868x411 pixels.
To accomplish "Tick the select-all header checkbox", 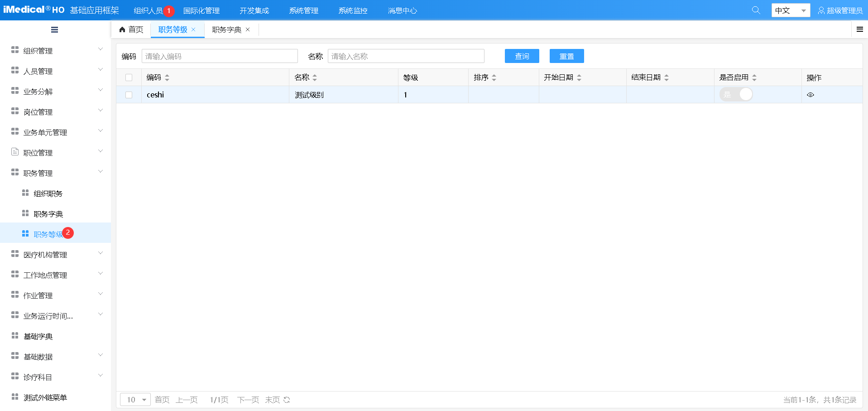I will (x=129, y=77).
